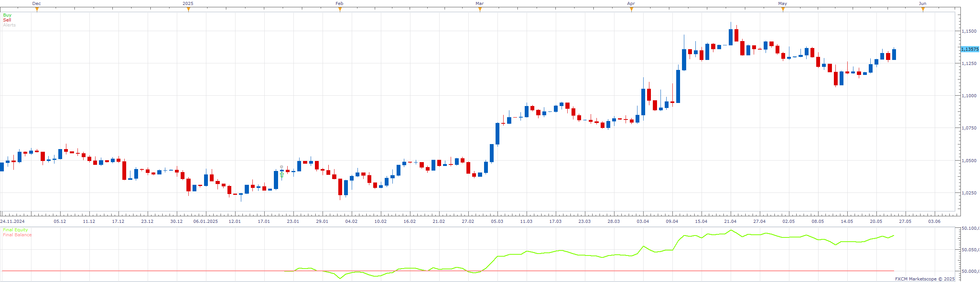
Task: Click the 50.100 equity axis label
Action: tap(970, 228)
